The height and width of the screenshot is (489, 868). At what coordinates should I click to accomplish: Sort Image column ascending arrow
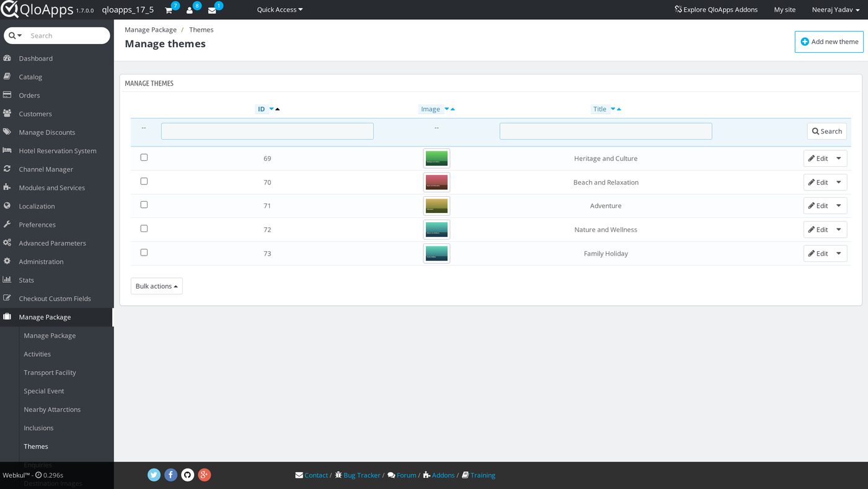[x=453, y=109]
